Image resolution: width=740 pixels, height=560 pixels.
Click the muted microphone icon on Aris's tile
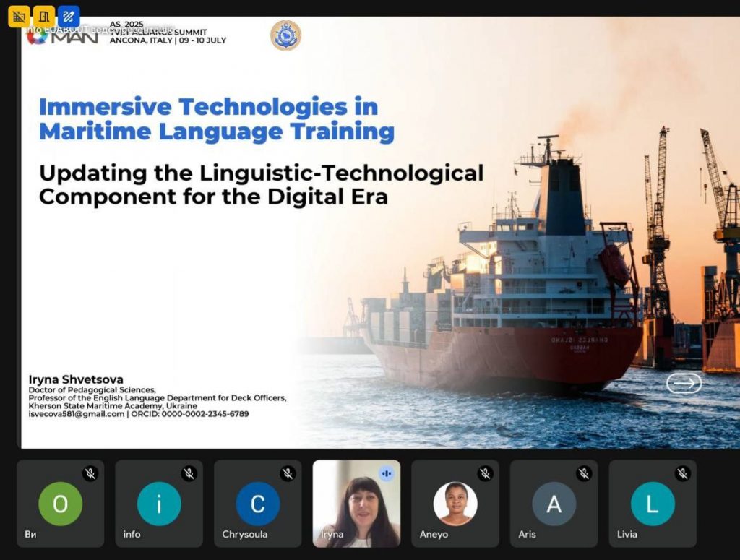point(584,473)
